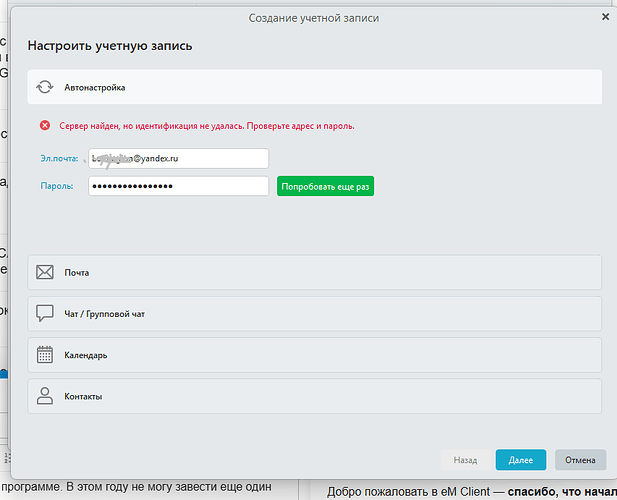Click the Почта envelope icon
The height and width of the screenshot is (500, 617).
(45, 272)
